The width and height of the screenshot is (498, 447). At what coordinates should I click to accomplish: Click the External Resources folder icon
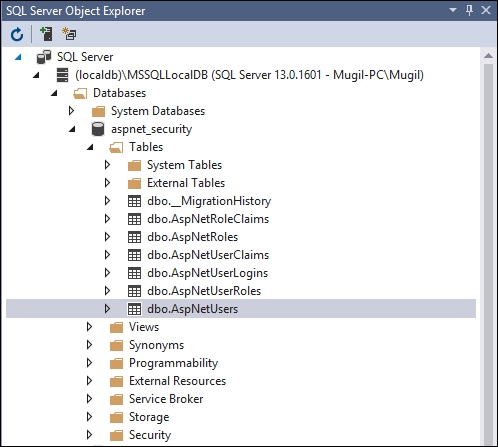[116, 381]
